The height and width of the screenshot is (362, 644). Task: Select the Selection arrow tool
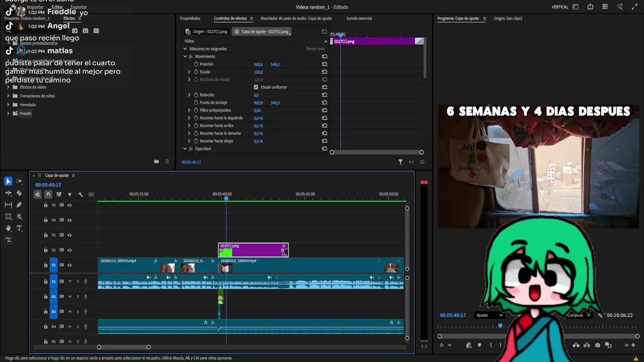click(8, 182)
